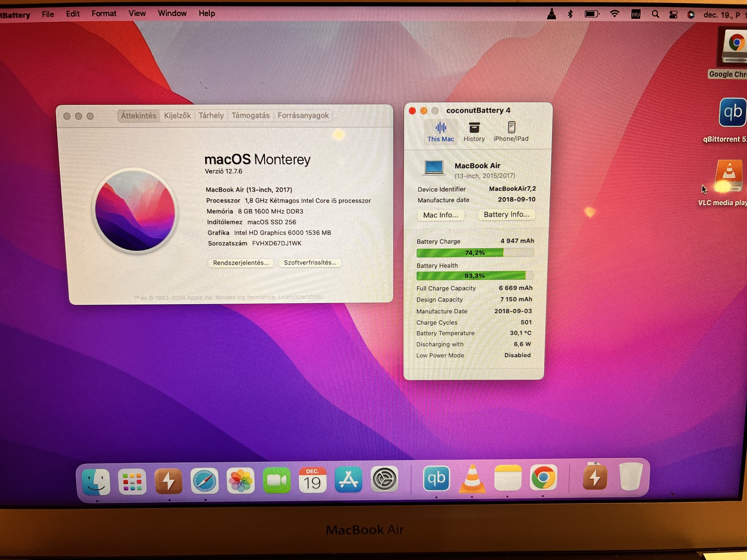Click the "MacBookAir7,2" device identifier value
Image resolution: width=747 pixels, height=560 pixels.
(x=512, y=188)
